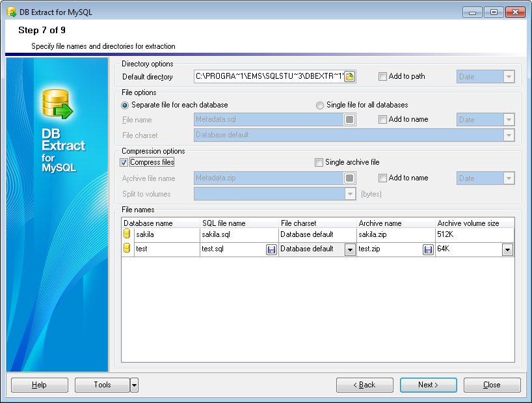Click the save icon next to test.zip

pyautogui.click(x=428, y=249)
